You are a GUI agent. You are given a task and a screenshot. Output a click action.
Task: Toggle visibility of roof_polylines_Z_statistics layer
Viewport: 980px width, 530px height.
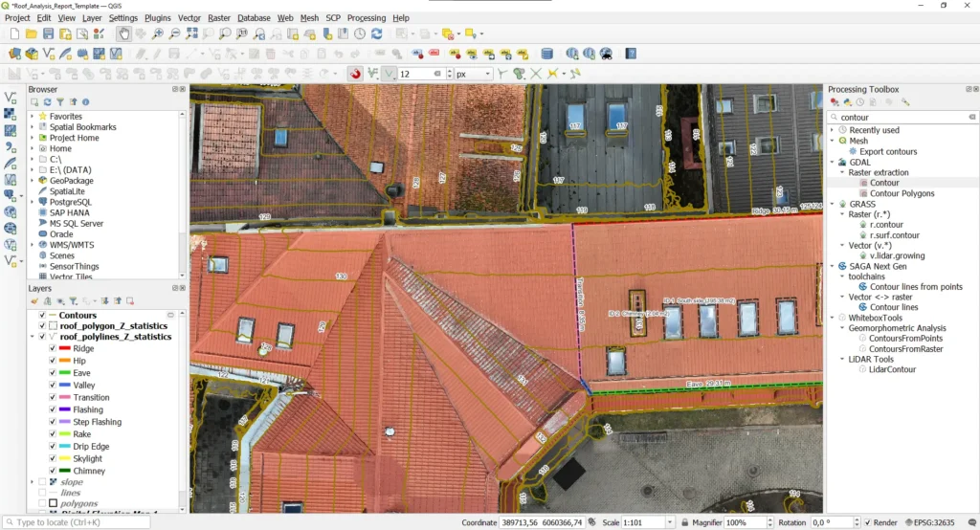tap(42, 336)
